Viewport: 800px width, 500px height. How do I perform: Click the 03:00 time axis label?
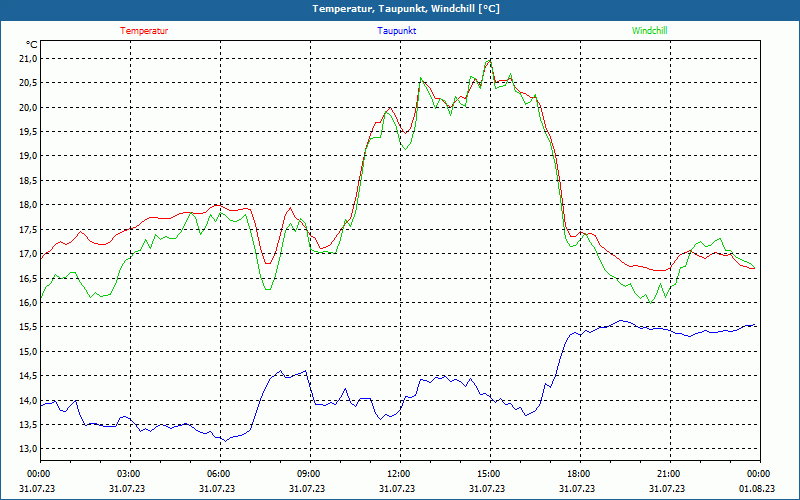128,474
